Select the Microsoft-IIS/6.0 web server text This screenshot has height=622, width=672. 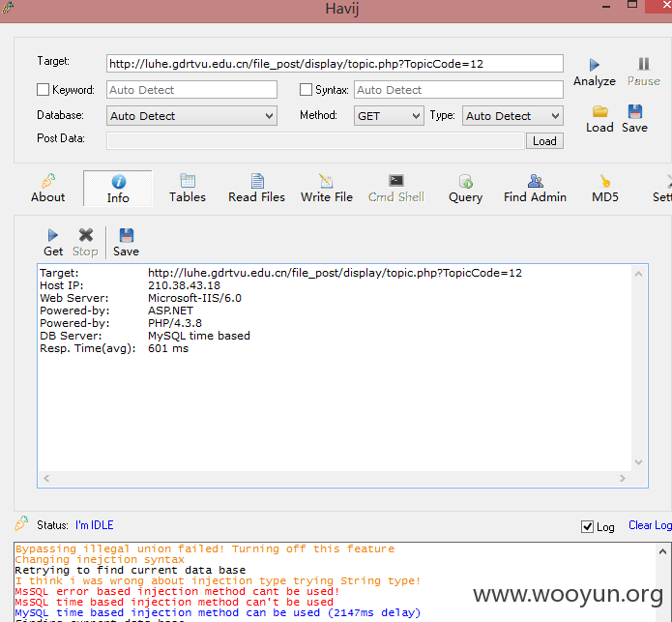point(194,298)
